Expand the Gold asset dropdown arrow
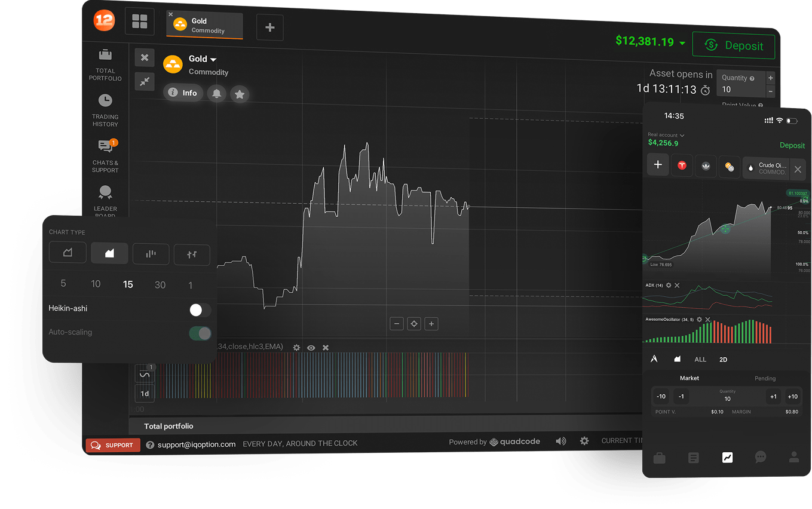 pos(213,59)
